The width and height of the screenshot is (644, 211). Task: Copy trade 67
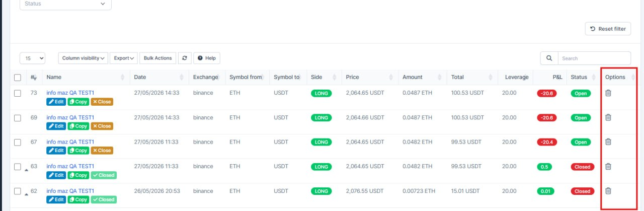(78, 151)
